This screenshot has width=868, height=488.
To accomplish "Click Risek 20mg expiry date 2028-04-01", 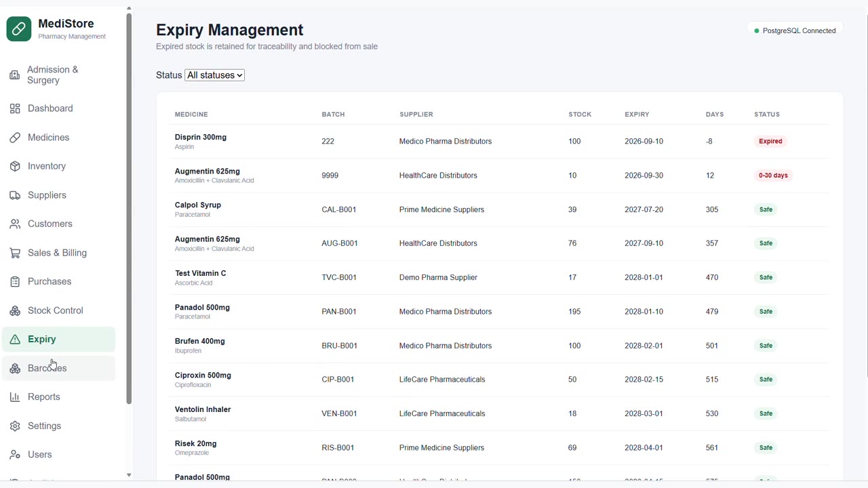I will click(x=644, y=447).
